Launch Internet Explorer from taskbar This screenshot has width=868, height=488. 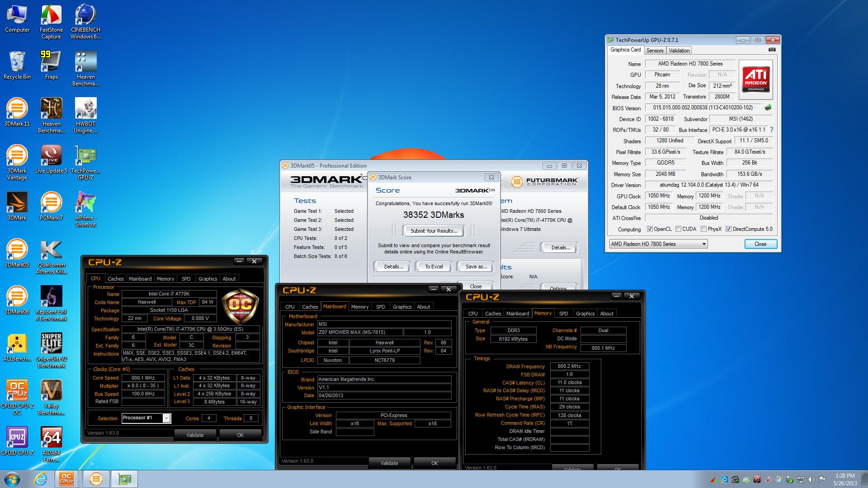coord(40,479)
